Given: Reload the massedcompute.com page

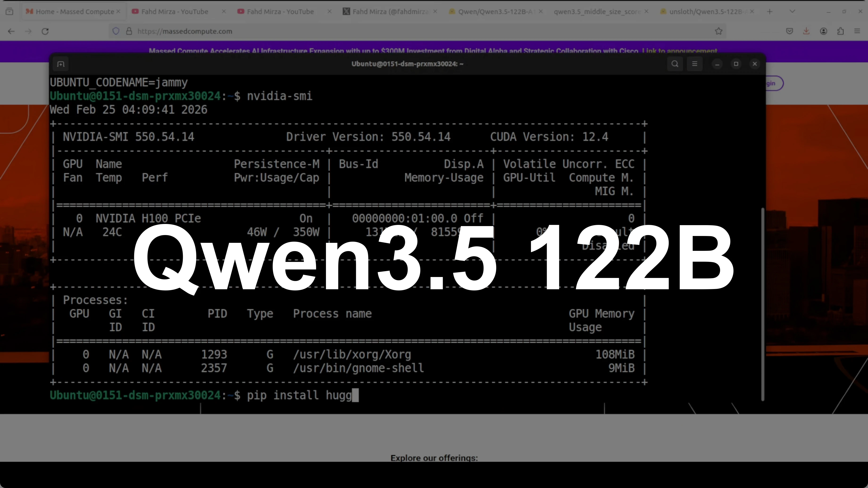Looking at the screenshot, I should point(45,31).
